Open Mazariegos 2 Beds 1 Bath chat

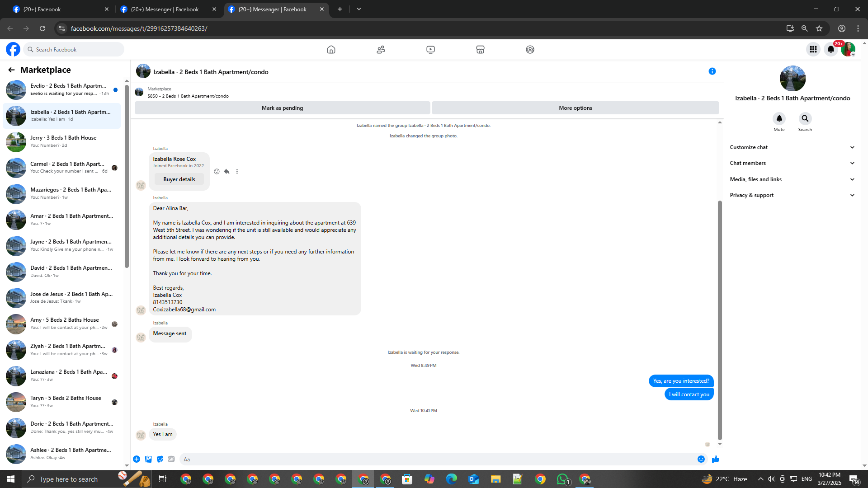click(x=62, y=194)
